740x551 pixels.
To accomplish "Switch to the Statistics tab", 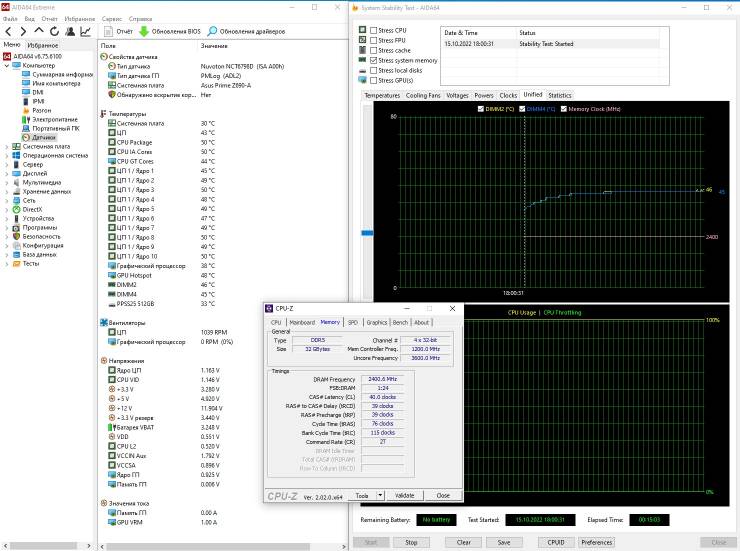I will 560,95.
